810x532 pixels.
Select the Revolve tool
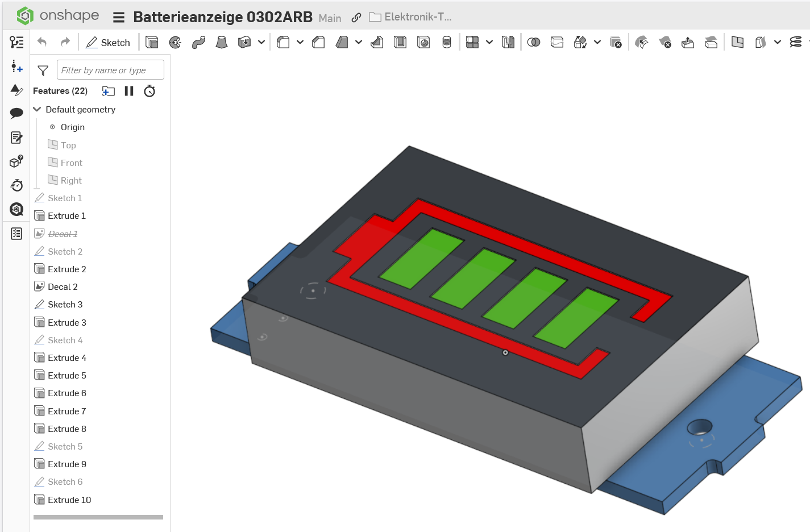tap(175, 42)
